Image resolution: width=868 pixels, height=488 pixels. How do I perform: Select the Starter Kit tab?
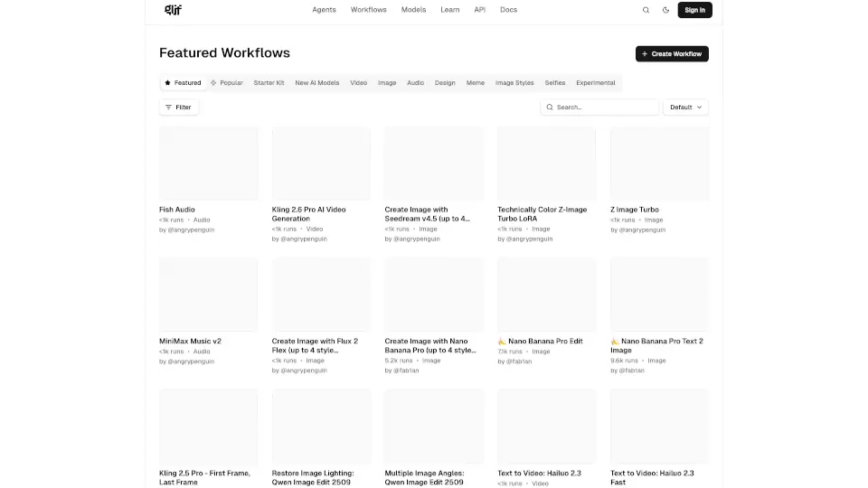pyautogui.click(x=269, y=83)
